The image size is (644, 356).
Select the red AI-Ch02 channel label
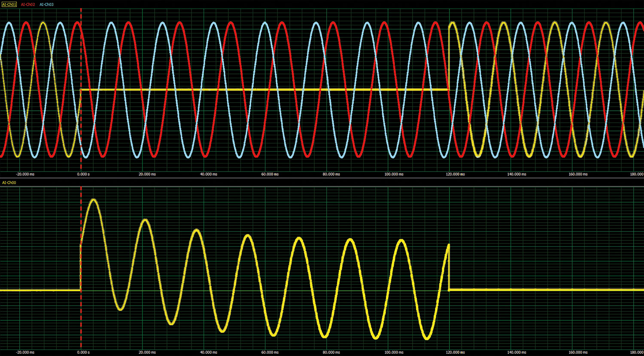coord(28,4)
